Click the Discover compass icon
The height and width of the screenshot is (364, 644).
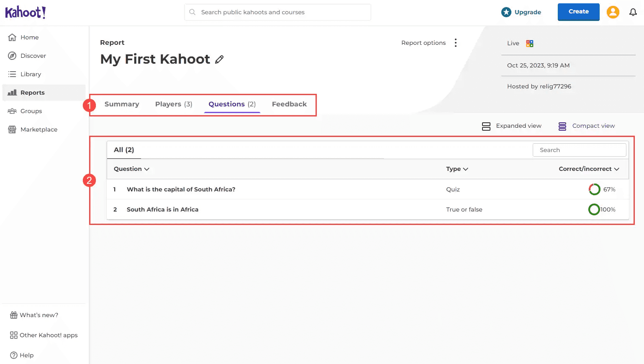tap(12, 56)
